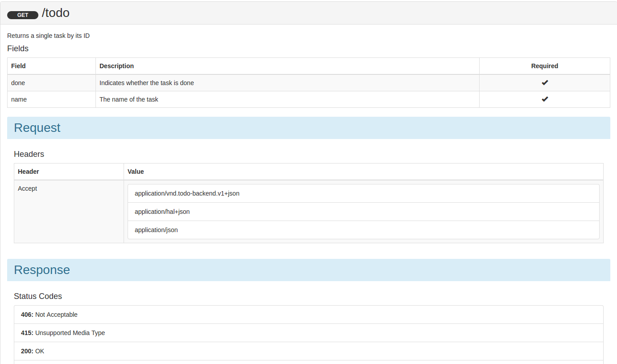This screenshot has height=364, width=617.
Task: Click the GET method badge
Action: coord(23,15)
